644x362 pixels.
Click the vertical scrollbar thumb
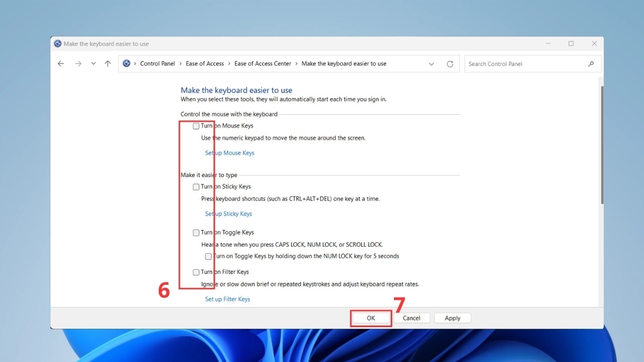tap(601, 145)
